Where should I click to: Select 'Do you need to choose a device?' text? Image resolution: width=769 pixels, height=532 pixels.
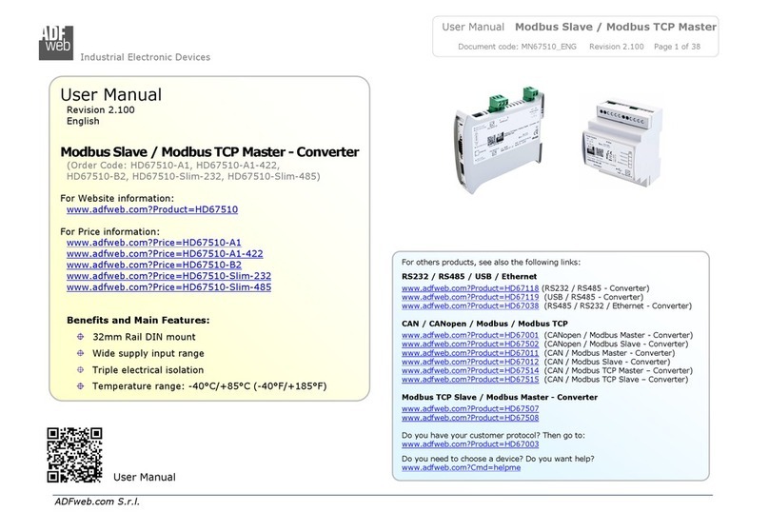click(x=463, y=459)
